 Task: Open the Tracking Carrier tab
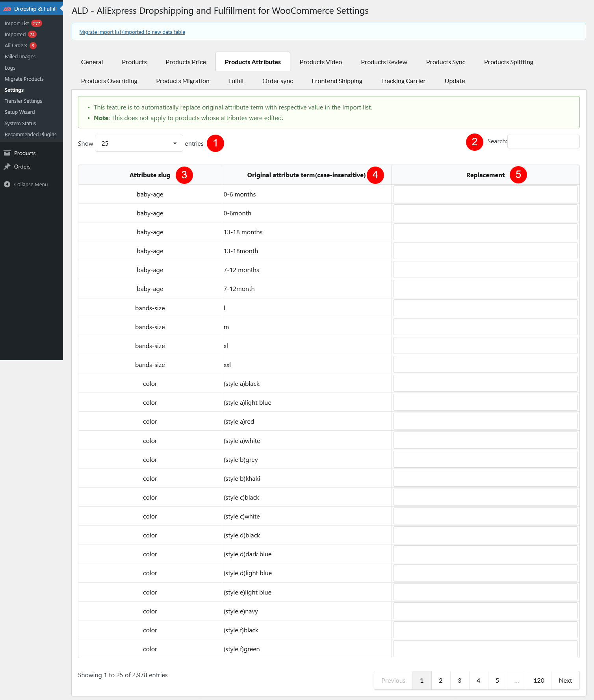403,81
